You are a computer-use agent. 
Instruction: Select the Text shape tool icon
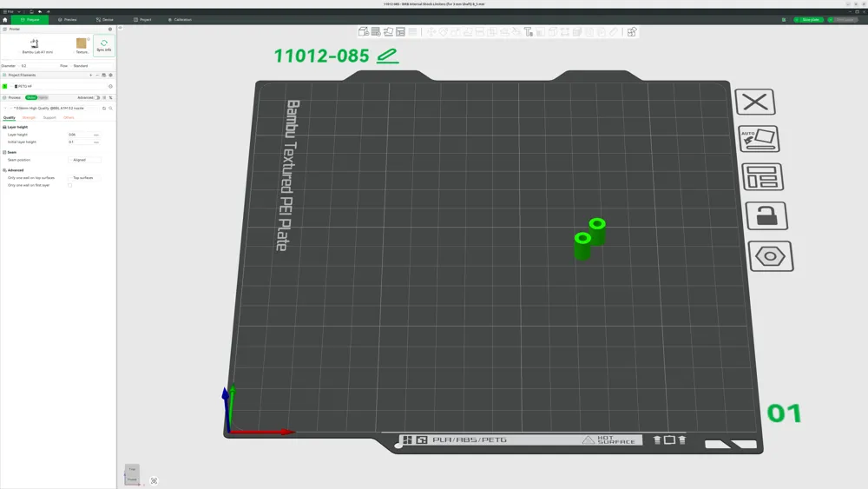coord(528,32)
